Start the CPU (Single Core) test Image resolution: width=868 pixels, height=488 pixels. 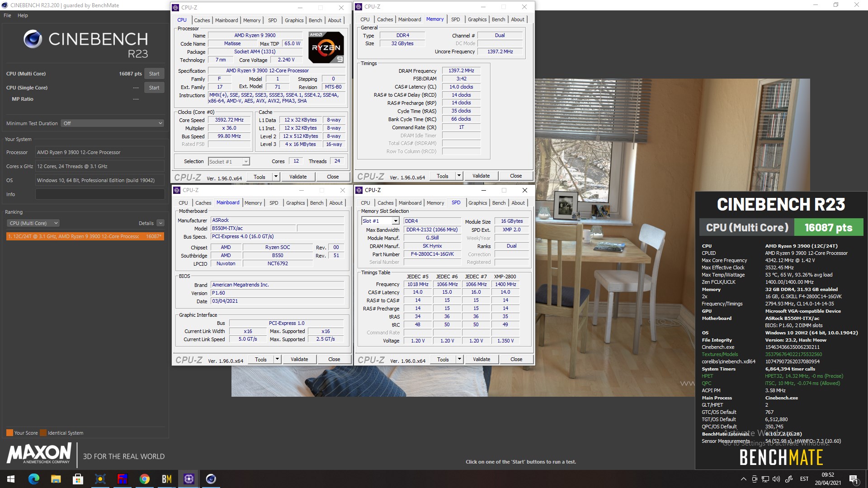tap(154, 88)
